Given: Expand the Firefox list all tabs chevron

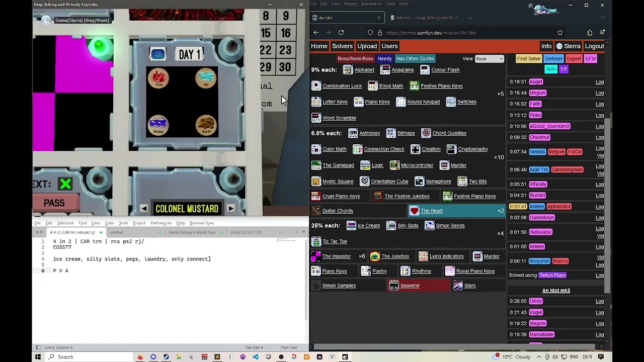Looking at the screenshot, I should (603, 18).
